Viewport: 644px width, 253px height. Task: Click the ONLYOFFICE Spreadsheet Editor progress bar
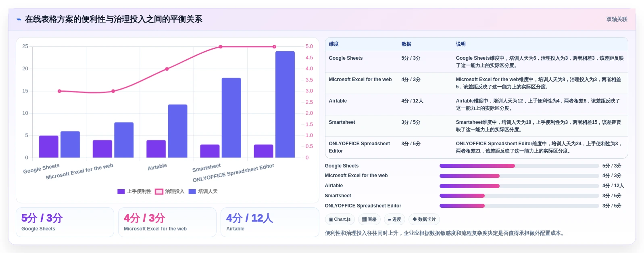point(519,206)
